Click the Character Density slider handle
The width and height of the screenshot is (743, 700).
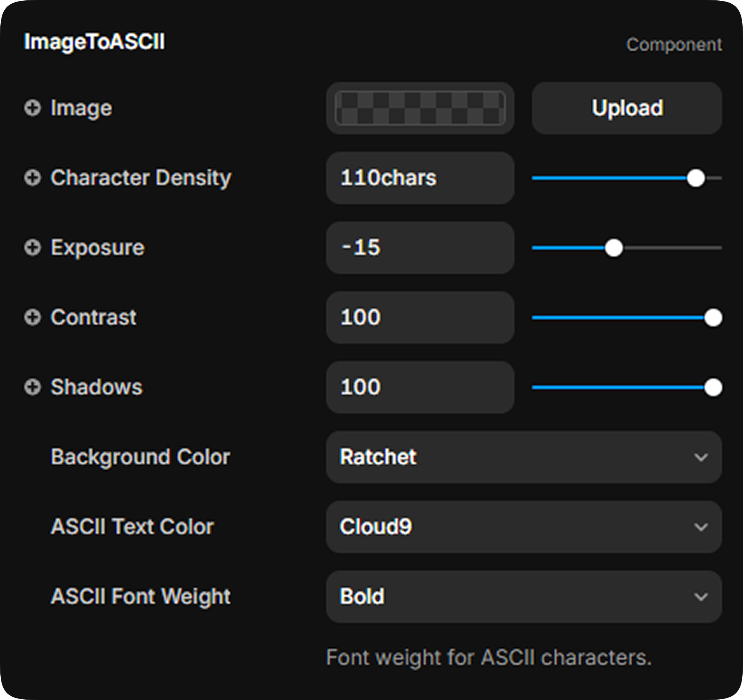[695, 178]
